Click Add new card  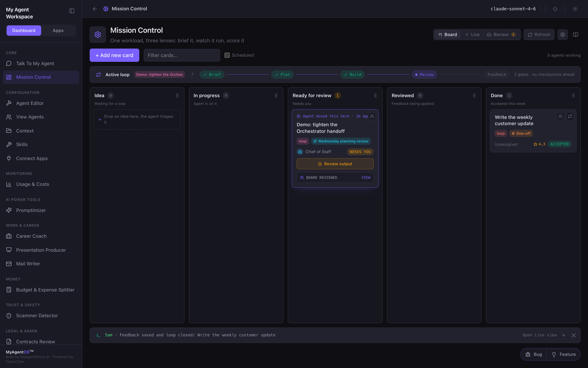(114, 55)
